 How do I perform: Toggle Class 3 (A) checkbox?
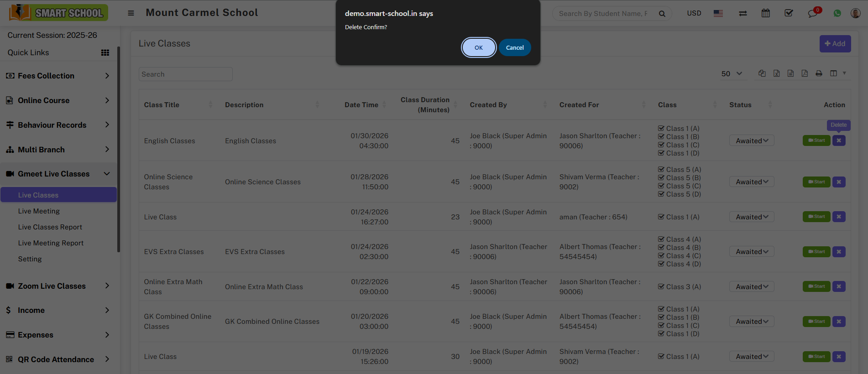click(x=661, y=287)
